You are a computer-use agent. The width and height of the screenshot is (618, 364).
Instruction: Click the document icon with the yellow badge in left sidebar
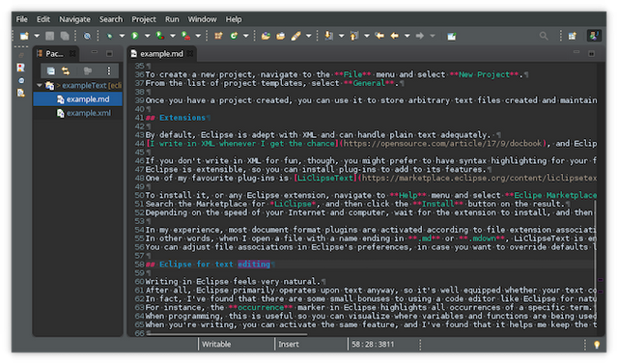coord(20,93)
